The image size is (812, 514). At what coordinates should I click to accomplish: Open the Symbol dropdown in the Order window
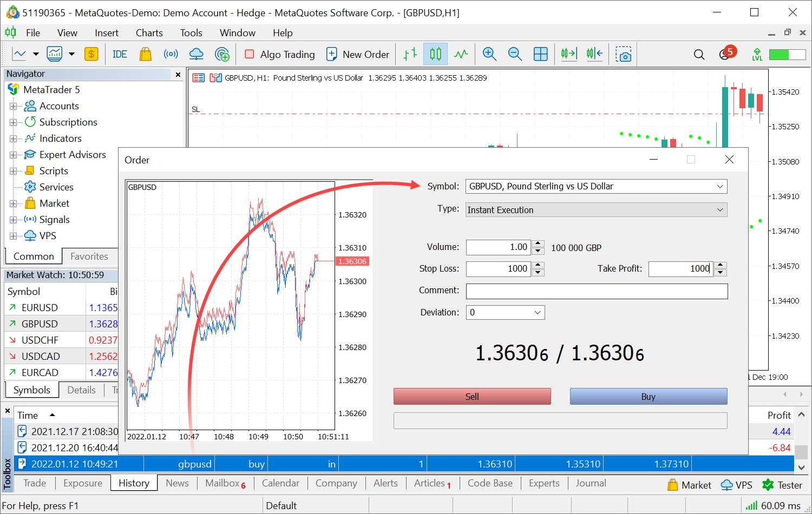coord(720,186)
